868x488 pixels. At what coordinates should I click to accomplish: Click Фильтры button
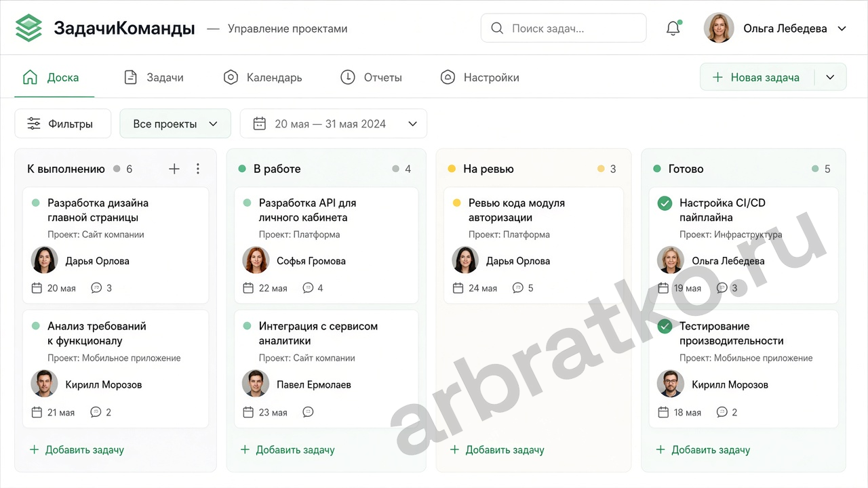(x=63, y=124)
